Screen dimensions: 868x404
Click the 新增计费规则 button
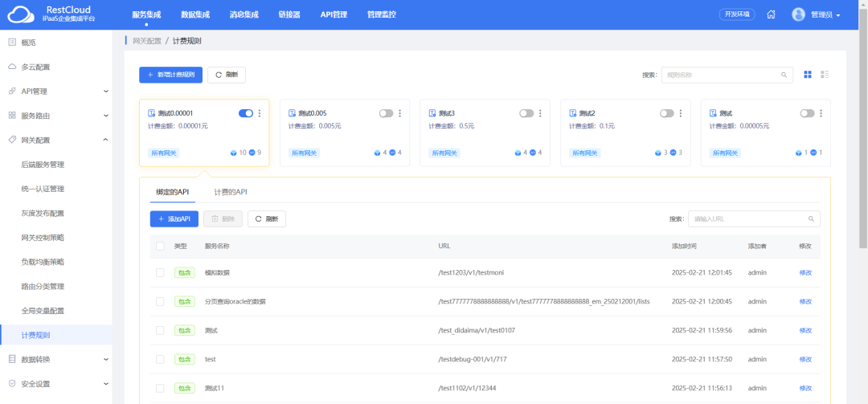click(170, 75)
